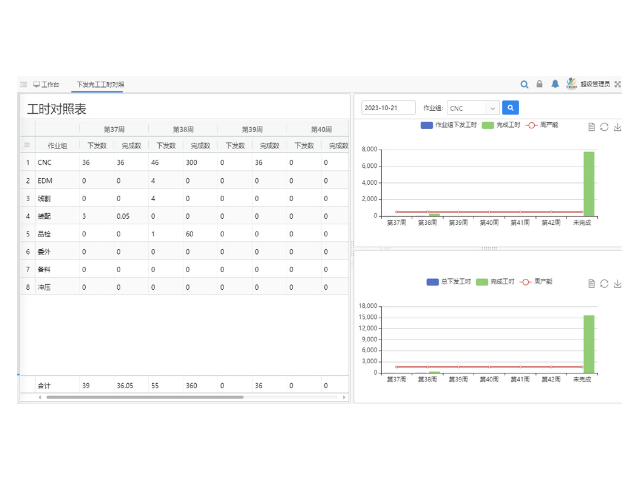Image resolution: width=640 pixels, height=480 pixels.
Task: Save the lower chart using download icon
Action: click(x=617, y=283)
